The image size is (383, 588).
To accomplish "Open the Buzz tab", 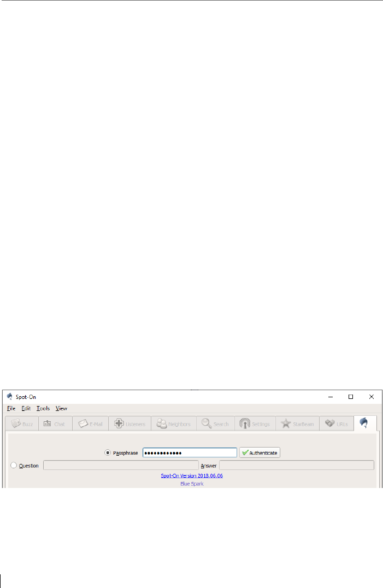I will [22, 424].
